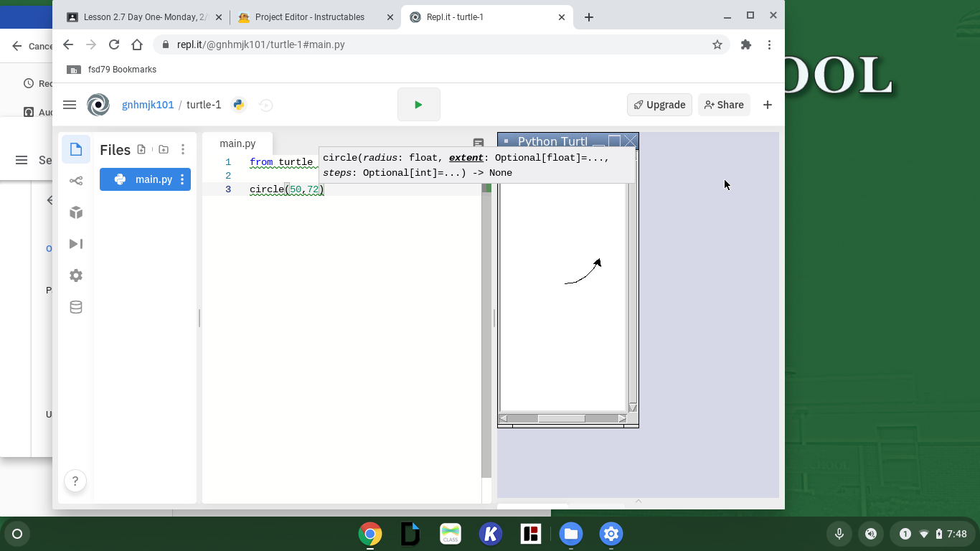
Task: Open Chrome extensions via the puzzle icon
Action: (x=745, y=44)
